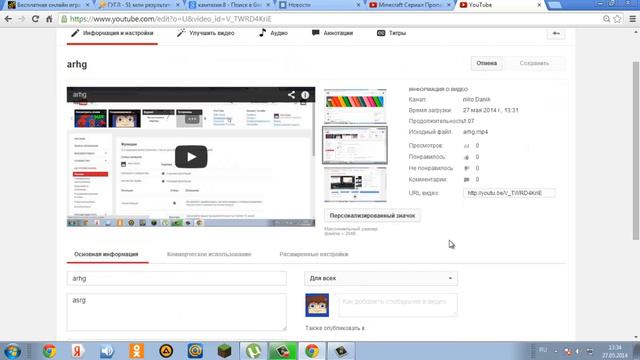This screenshot has height=360, width=640.
Task: Switch to the Новости browser tab
Action: click(318, 5)
